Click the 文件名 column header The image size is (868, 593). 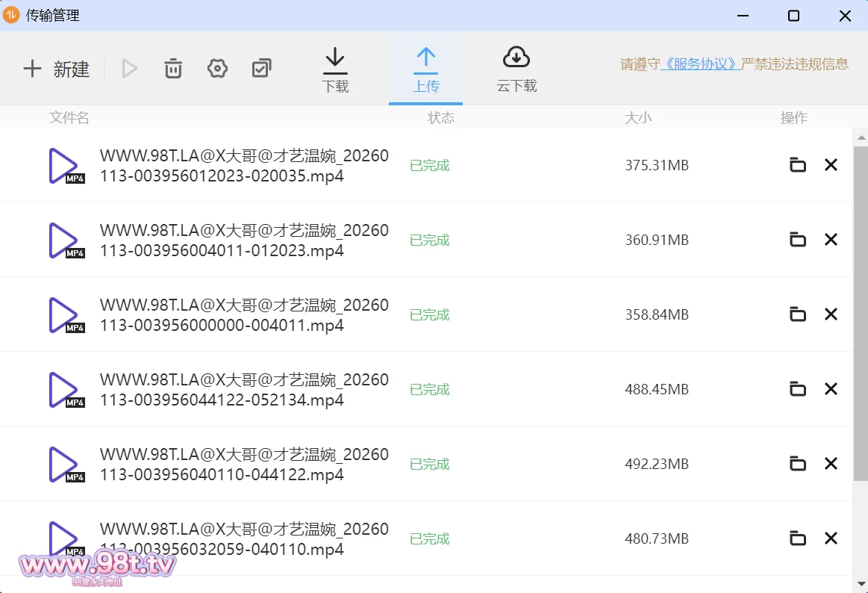pyautogui.click(x=69, y=117)
